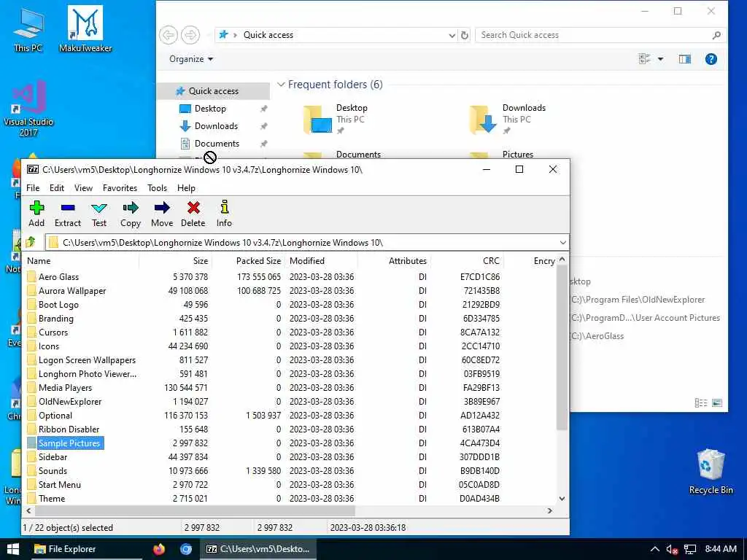Open the Favorites menu
Viewport: 747px width, 560px height.
120,188
